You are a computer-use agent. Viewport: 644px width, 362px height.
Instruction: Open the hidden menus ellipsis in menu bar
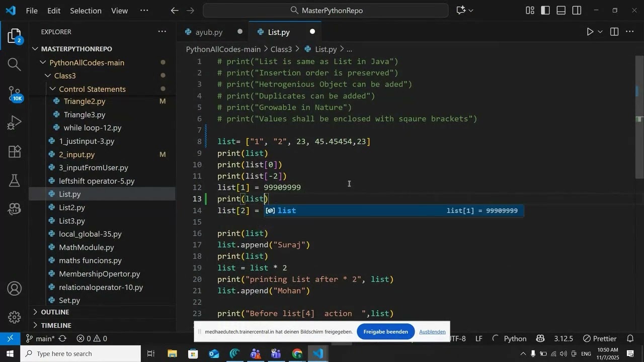[144, 10]
